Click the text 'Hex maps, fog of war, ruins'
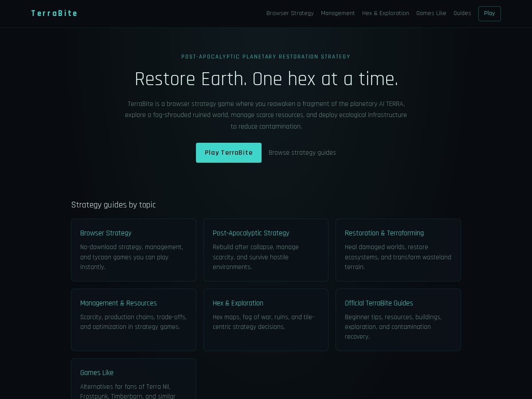Screen dimensions: 532x399 pos(263,322)
